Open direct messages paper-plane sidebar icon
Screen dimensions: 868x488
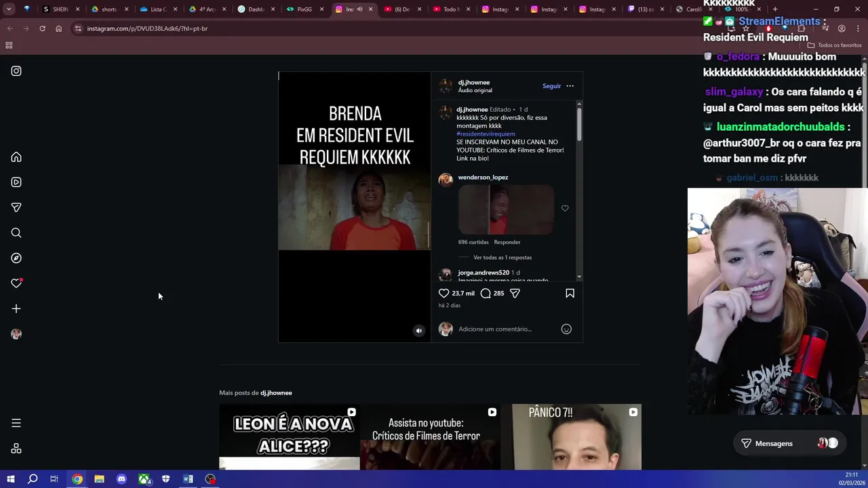tap(16, 207)
